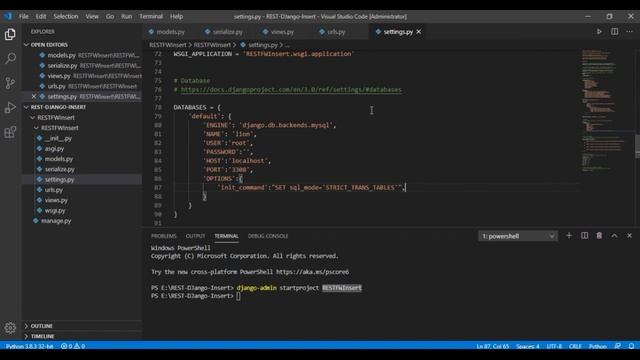Show the Debug Console panel tab
640x360 pixels.
pyautogui.click(x=268, y=236)
